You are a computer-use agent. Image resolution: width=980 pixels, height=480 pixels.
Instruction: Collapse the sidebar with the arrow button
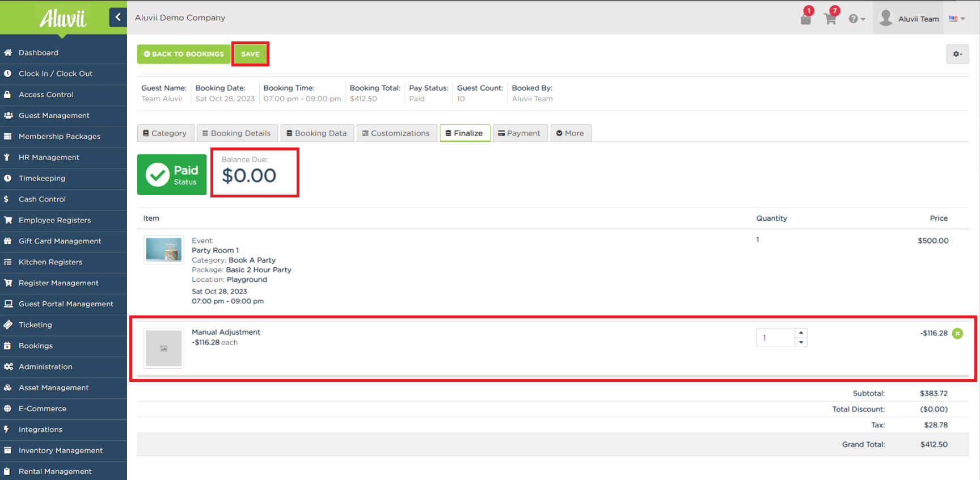coord(117,17)
